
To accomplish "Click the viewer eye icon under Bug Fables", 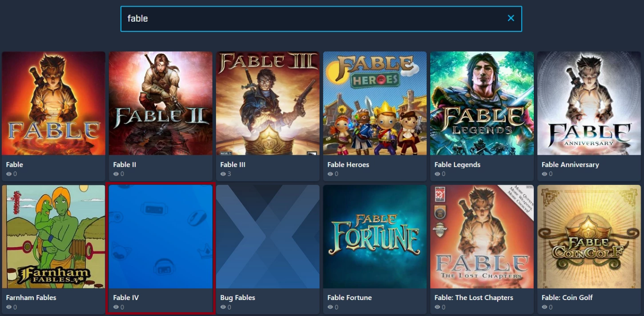I will click(x=223, y=307).
